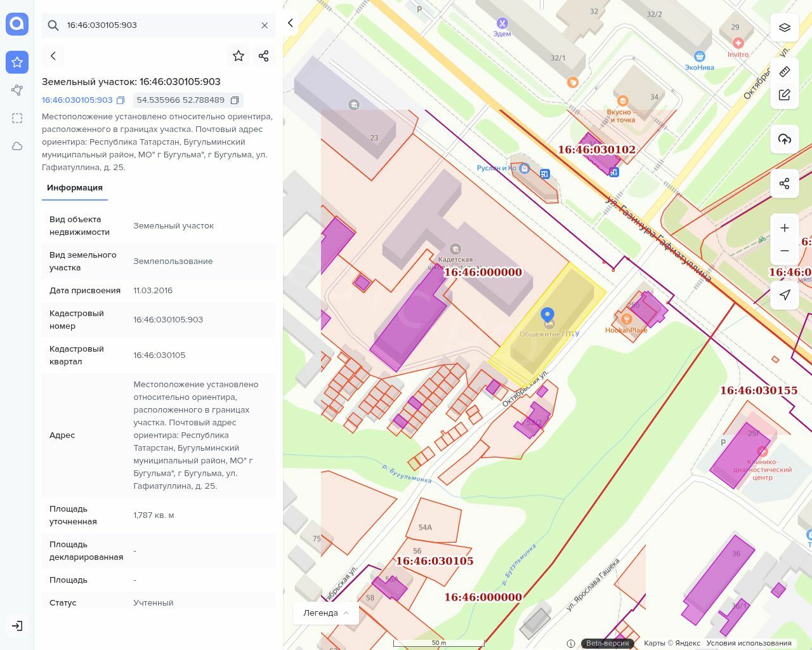Image resolution: width=812 pixels, height=650 pixels.
Task: Center map on my location
Action: (x=784, y=295)
